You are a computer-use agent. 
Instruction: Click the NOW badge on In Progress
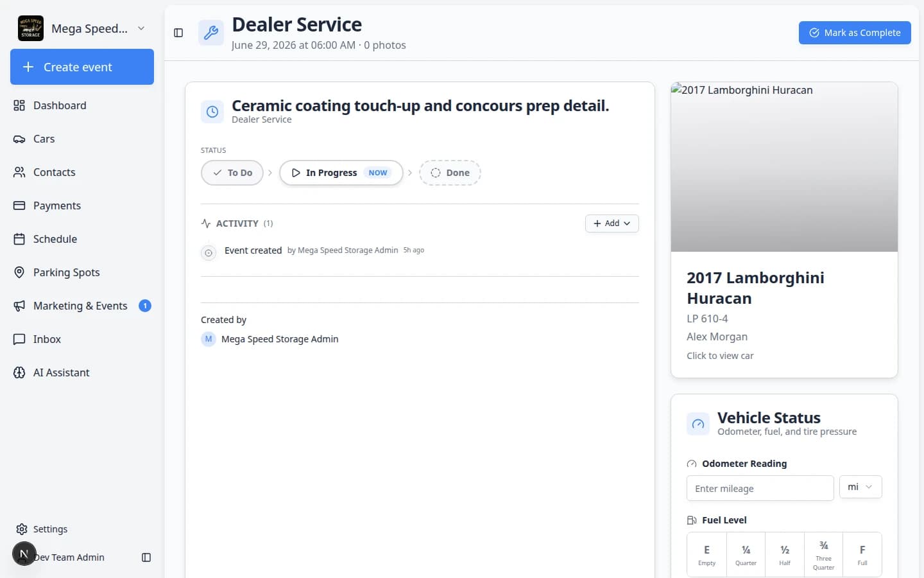[x=377, y=173]
